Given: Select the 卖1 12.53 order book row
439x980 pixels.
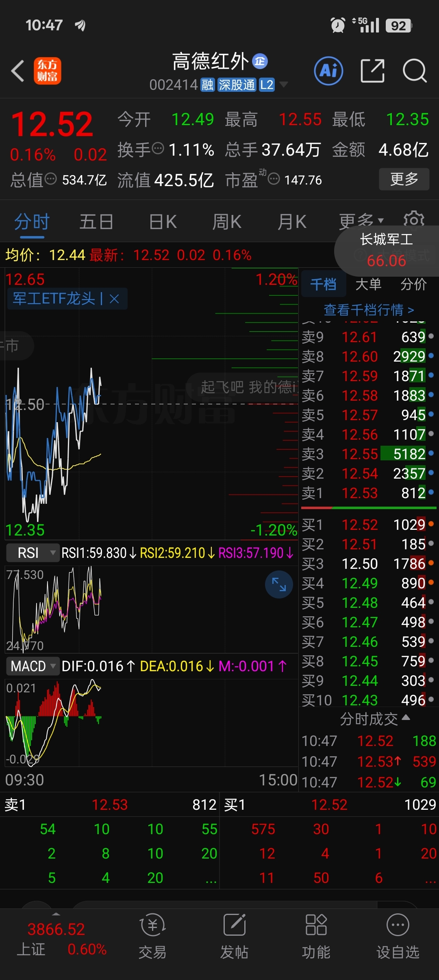Looking at the screenshot, I should (x=368, y=493).
